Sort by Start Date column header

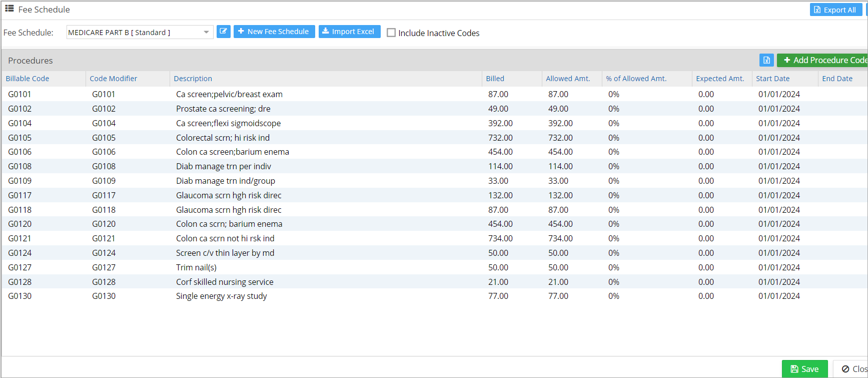click(x=772, y=79)
